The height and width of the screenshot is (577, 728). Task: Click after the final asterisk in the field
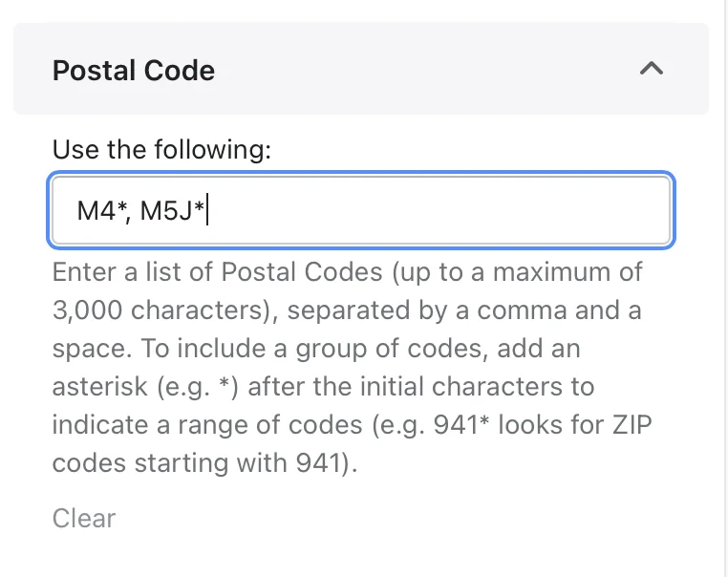click(x=206, y=211)
